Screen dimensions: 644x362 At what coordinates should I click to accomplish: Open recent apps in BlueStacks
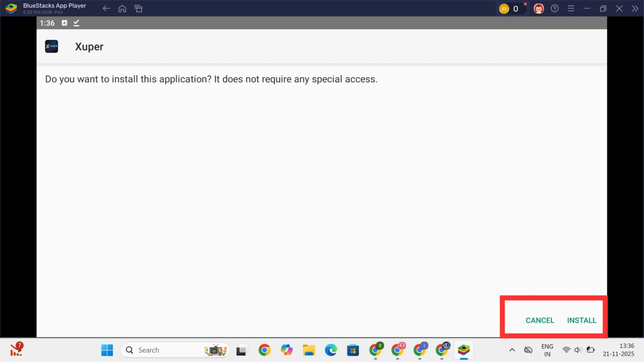[x=138, y=8]
